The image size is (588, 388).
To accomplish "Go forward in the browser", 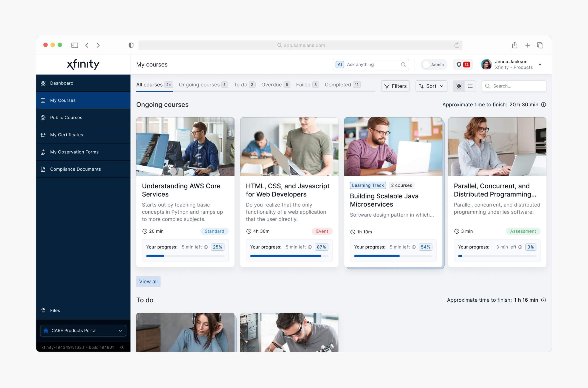I will pyautogui.click(x=98, y=45).
